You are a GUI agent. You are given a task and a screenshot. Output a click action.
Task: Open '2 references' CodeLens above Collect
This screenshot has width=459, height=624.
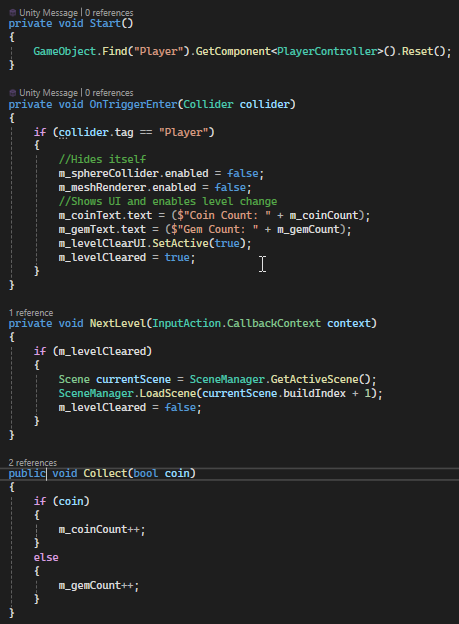point(33,463)
